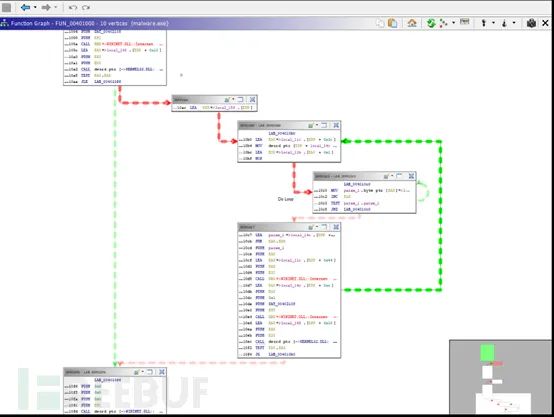
Task: Open the block hover mode dropdown
Action: [514, 23]
